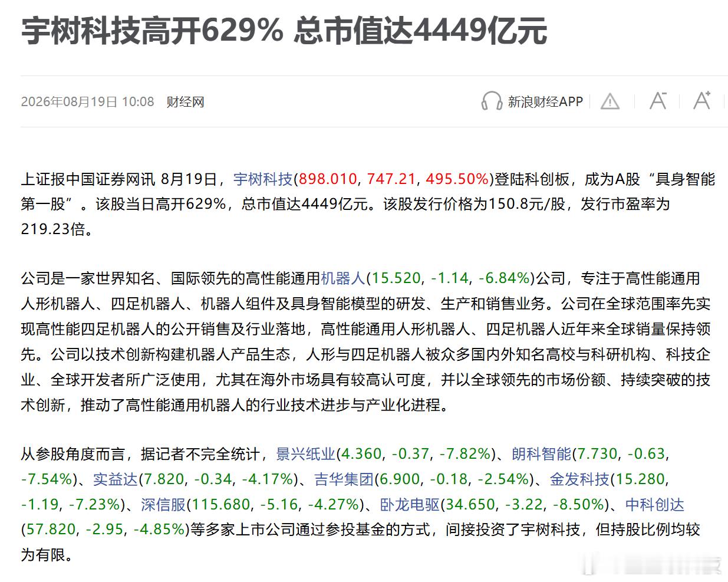
Task: Click the source label 财经网
Action: point(185,101)
